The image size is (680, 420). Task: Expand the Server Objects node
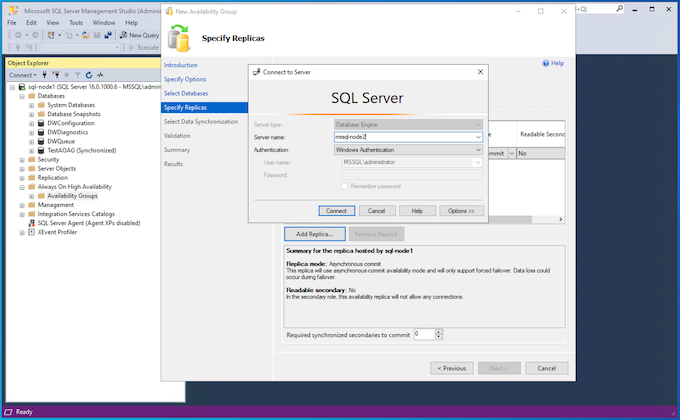(22, 169)
